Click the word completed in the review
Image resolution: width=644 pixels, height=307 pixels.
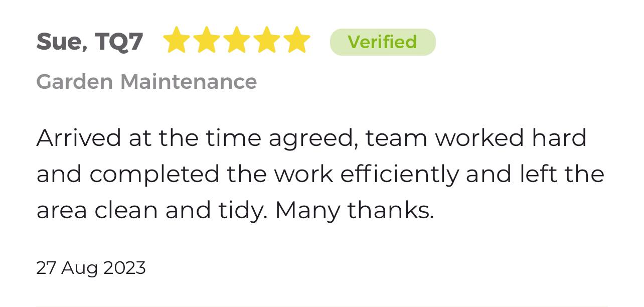pyautogui.click(x=154, y=175)
